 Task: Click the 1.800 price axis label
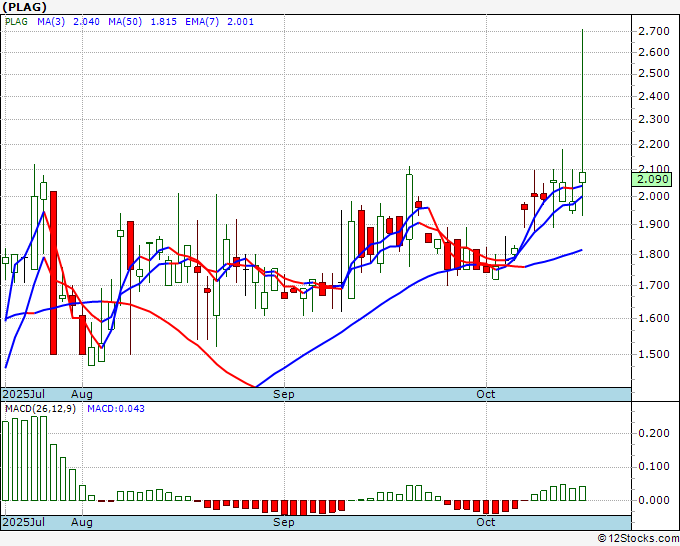[x=654, y=254]
